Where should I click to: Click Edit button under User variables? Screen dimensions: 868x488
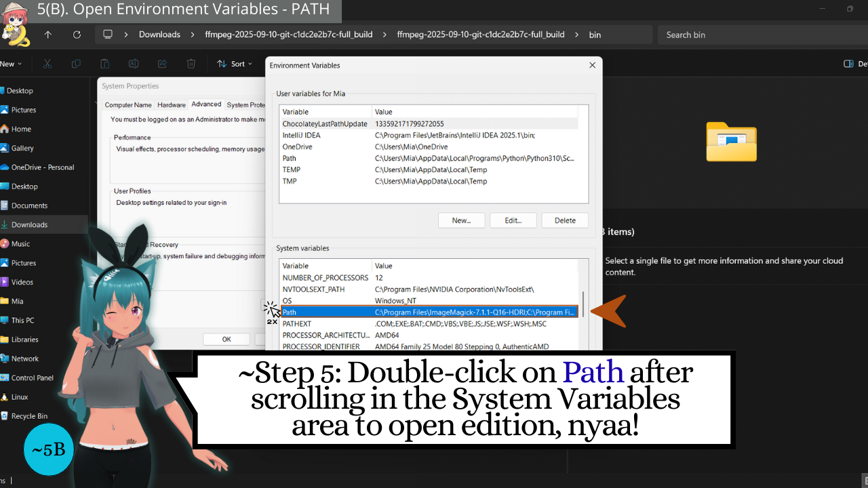(513, 220)
